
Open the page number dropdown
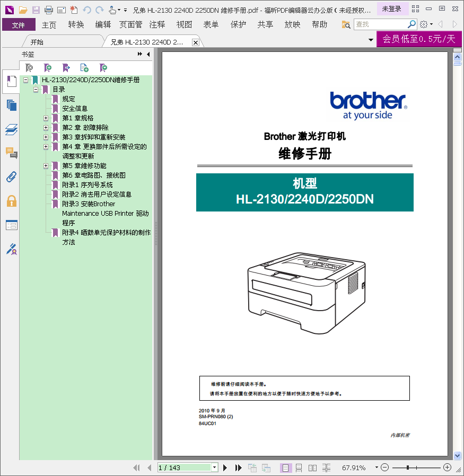[215, 467]
